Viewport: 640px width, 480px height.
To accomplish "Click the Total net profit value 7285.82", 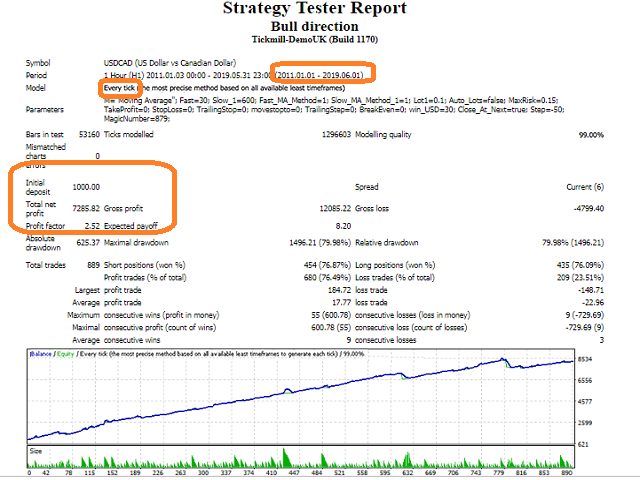I will click(x=86, y=209).
